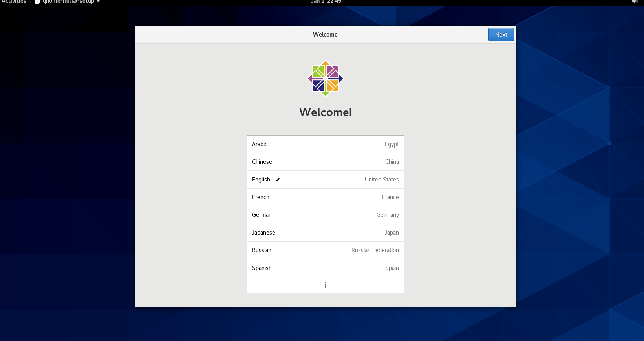Select Russian language row
644x341 pixels.
coord(326,250)
